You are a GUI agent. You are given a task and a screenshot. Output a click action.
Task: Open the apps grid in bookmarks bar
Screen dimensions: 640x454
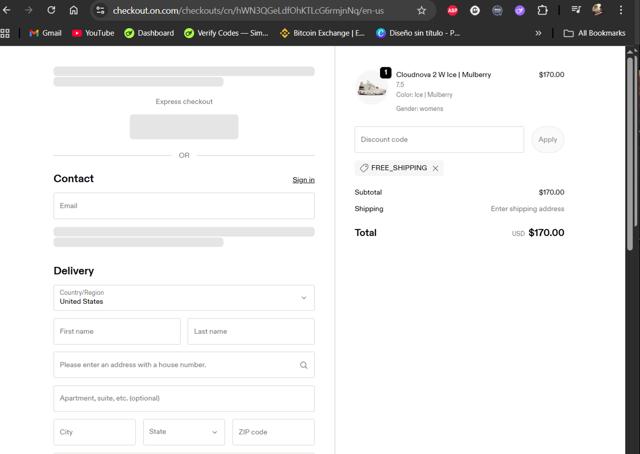tap(5, 33)
